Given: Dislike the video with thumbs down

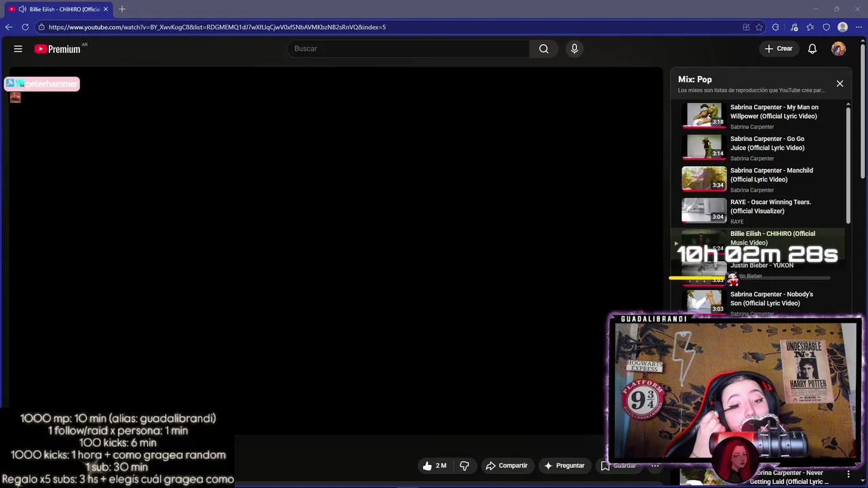Looking at the screenshot, I should click(x=465, y=466).
